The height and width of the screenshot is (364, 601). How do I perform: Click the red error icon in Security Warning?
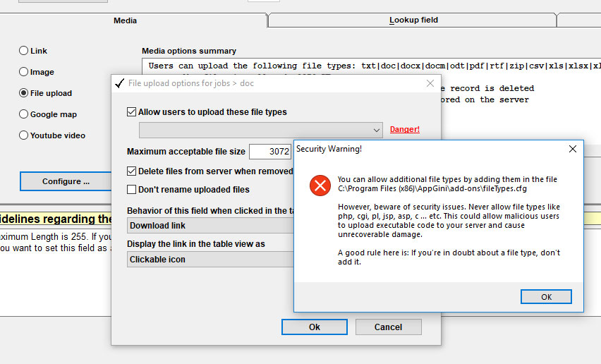pyautogui.click(x=320, y=186)
